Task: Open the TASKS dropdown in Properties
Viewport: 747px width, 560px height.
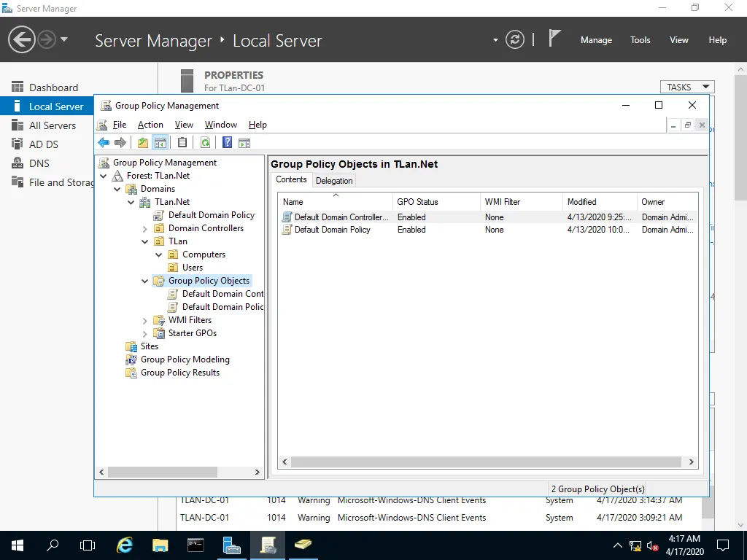Action: [x=687, y=87]
